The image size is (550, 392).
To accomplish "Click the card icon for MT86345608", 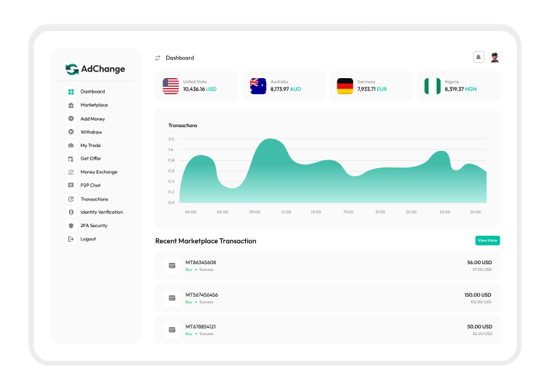I will click(172, 266).
